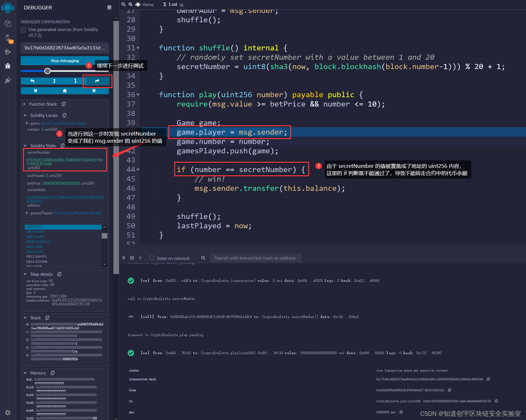The height and width of the screenshot is (420, 526).
Task: Open the Solidity compiler sidebar icon
Action: (x=8, y=38)
